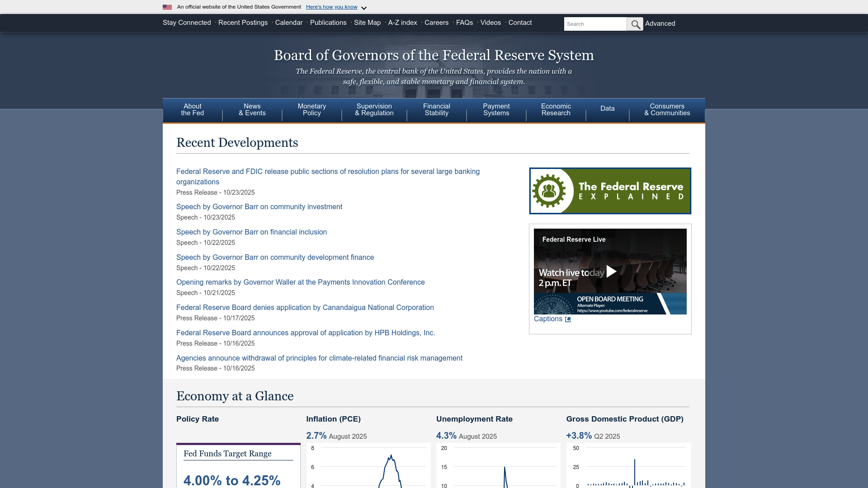The image size is (868, 488).
Task: Open Canandaigua National Corporation denial release
Action: 305,308
